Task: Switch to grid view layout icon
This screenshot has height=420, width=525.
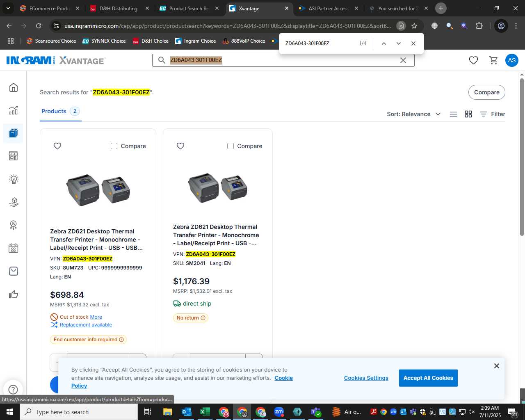Action: [468, 114]
